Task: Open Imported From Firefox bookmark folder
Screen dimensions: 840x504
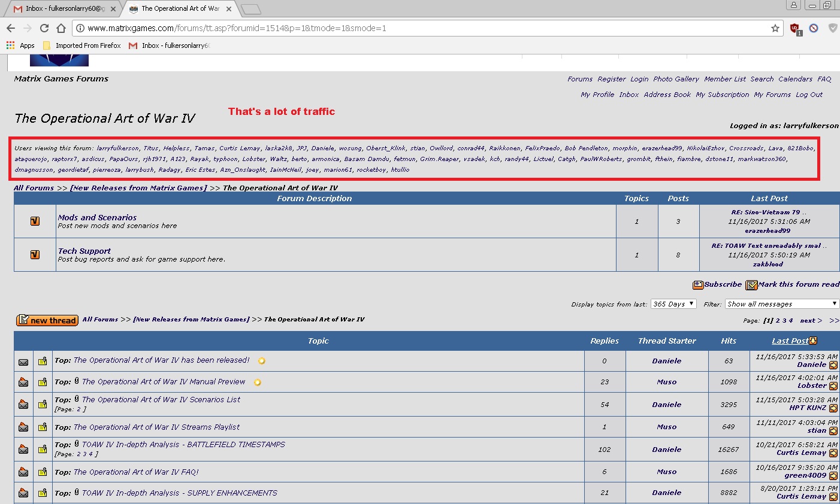Action: (x=82, y=45)
